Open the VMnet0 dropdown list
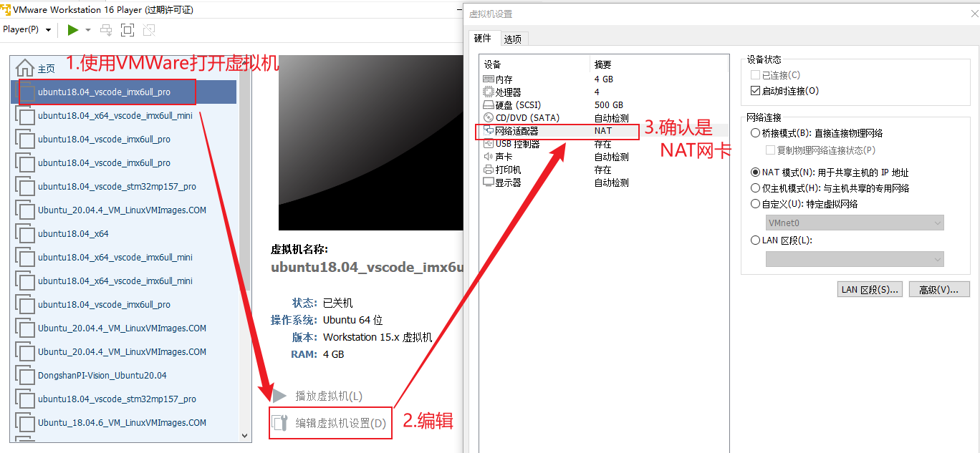The width and height of the screenshot is (980, 453). [855, 223]
